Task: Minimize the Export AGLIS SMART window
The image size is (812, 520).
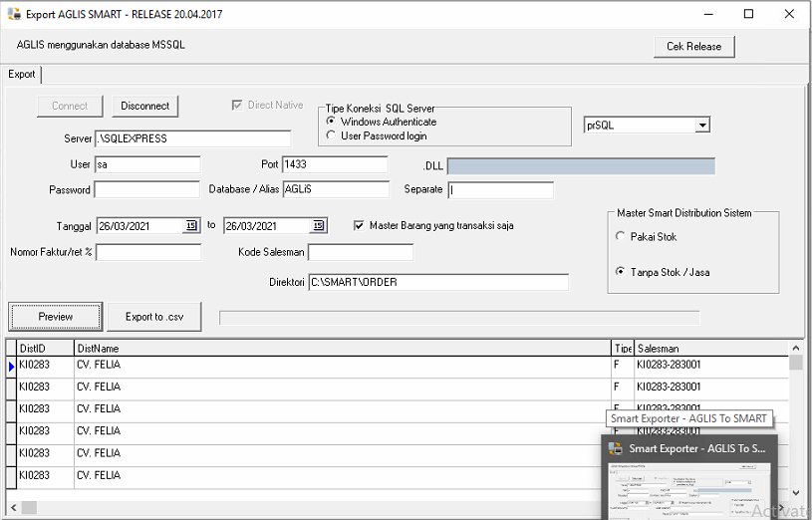Action: [x=708, y=14]
